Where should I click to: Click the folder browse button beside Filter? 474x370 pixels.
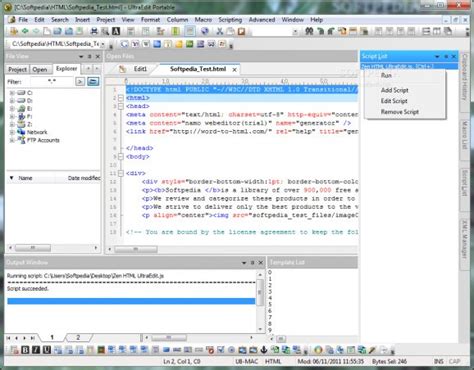coord(93,81)
